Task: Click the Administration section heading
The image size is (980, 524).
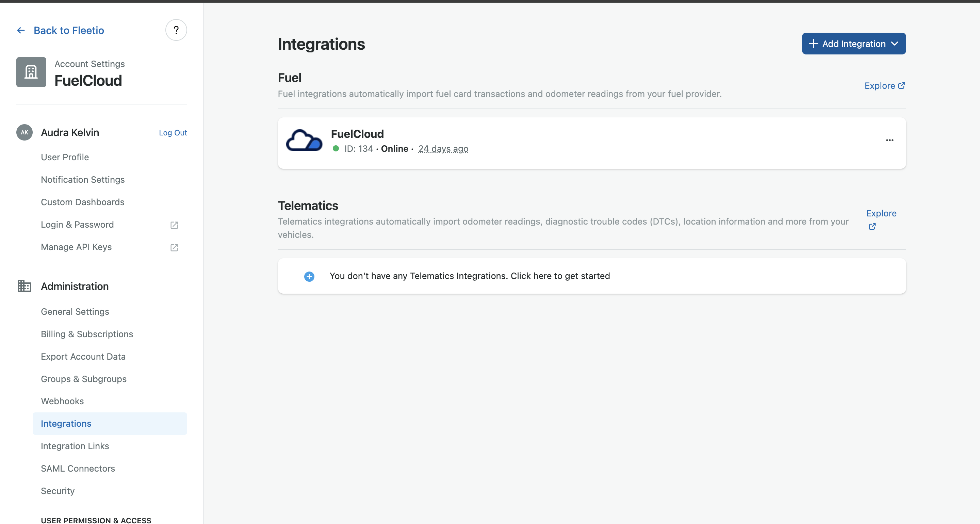Action: 75,286
